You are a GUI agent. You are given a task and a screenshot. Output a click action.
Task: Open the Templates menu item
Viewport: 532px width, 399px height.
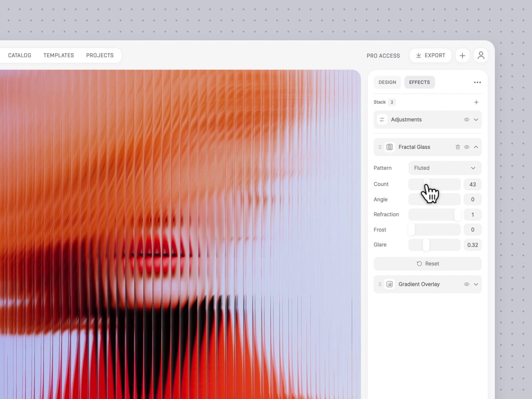(59, 55)
